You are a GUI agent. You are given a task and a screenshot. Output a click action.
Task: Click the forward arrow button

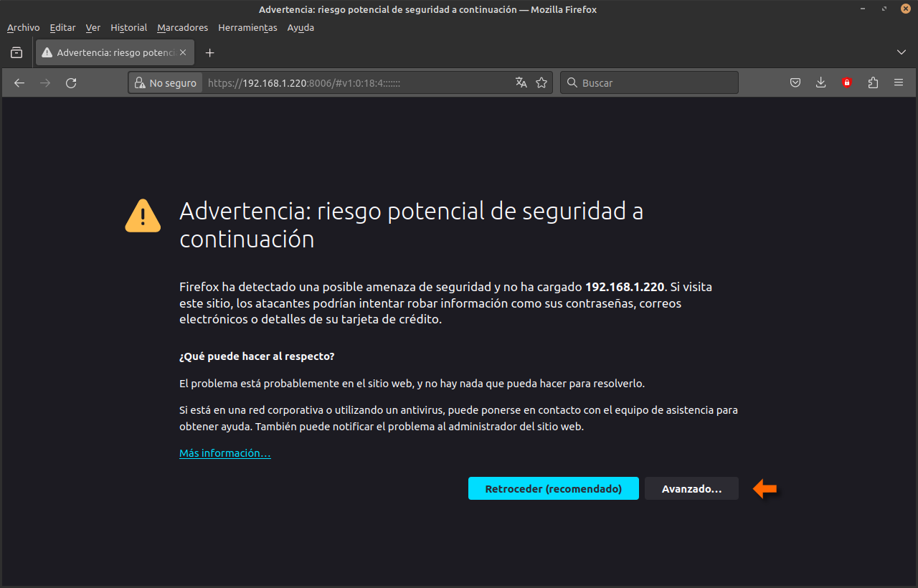point(45,83)
